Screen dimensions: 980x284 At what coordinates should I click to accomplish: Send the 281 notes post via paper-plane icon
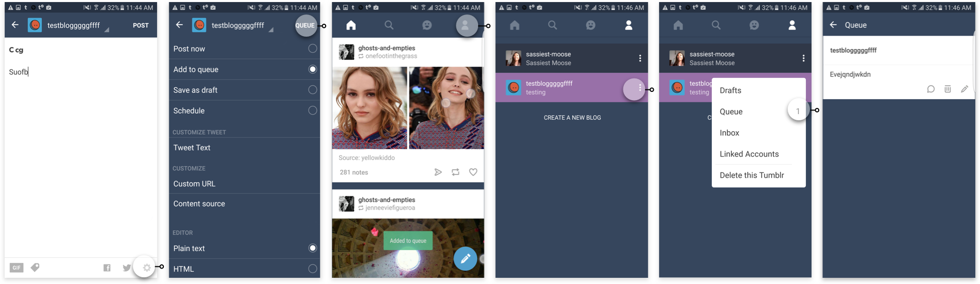(438, 172)
